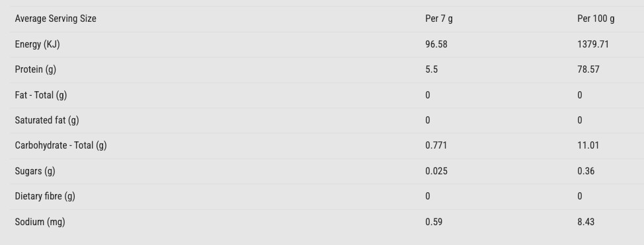This screenshot has width=644, height=245.
Task: Click the 1379.71 energy value
Action: pos(592,44)
